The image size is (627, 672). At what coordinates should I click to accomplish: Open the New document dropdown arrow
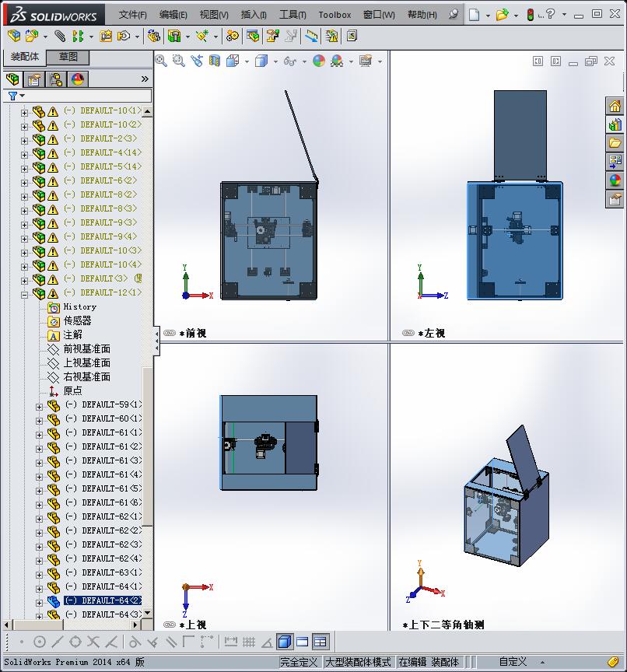tap(489, 16)
